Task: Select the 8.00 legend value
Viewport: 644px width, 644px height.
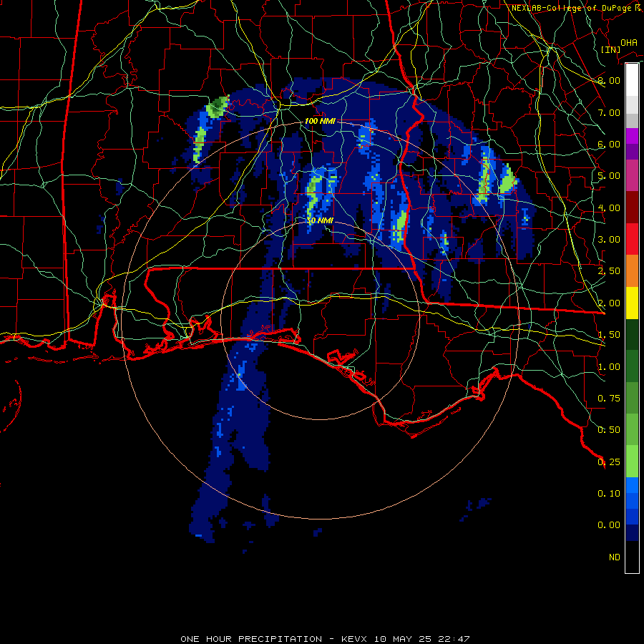Action: pos(609,80)
